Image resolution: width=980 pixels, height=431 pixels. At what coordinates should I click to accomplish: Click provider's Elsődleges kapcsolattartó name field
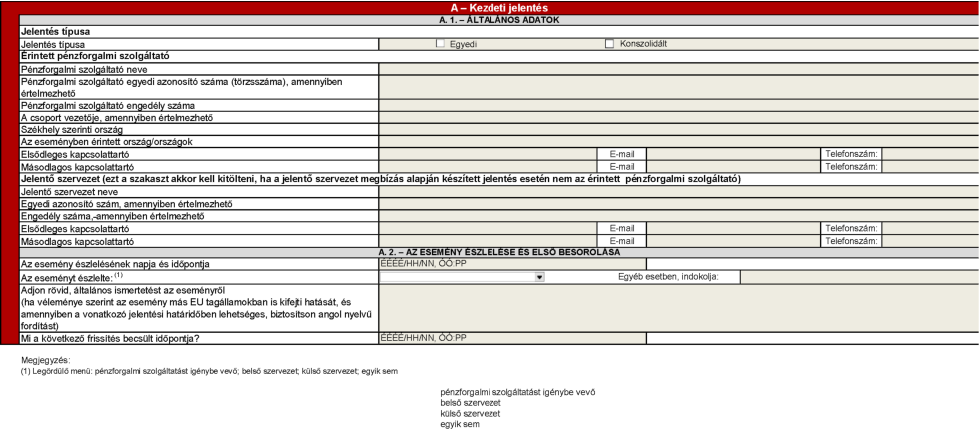pos(489,154)
